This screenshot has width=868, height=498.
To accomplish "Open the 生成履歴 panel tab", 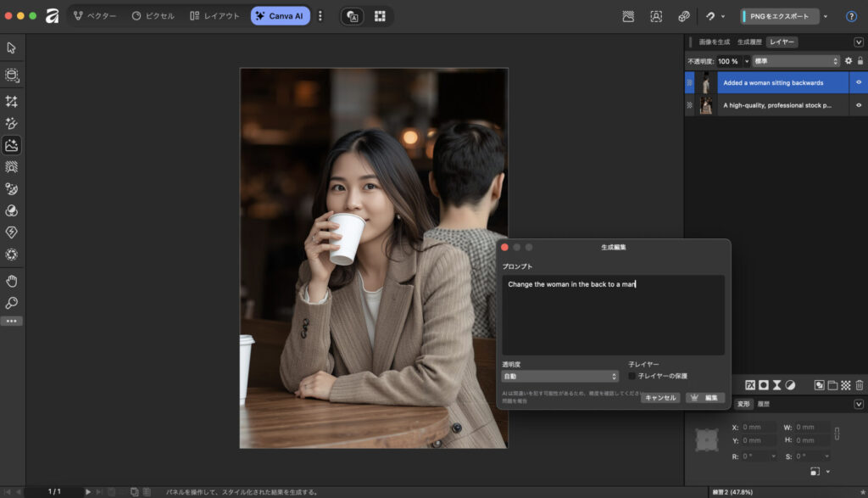I will (x=749, y=42).
